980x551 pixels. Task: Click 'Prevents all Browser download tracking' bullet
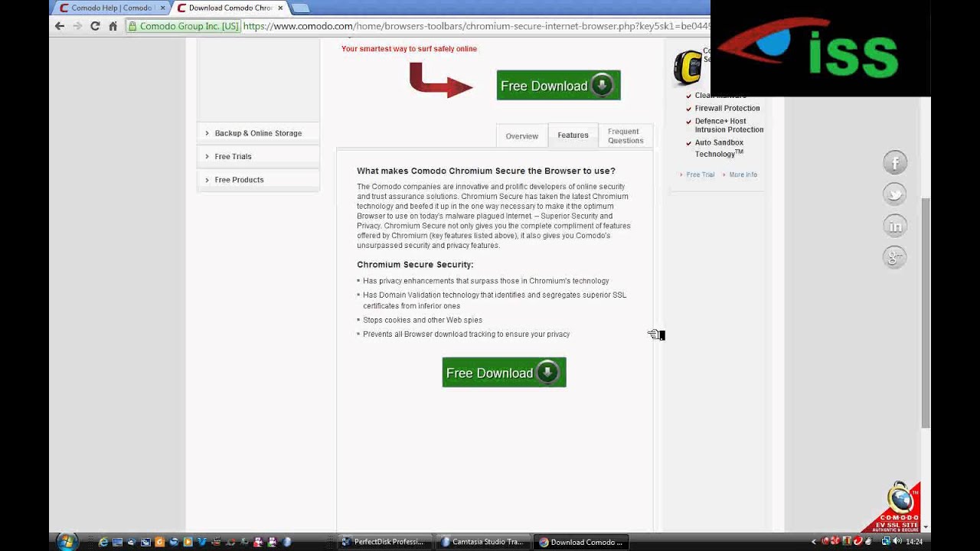(x=466, y=334)
